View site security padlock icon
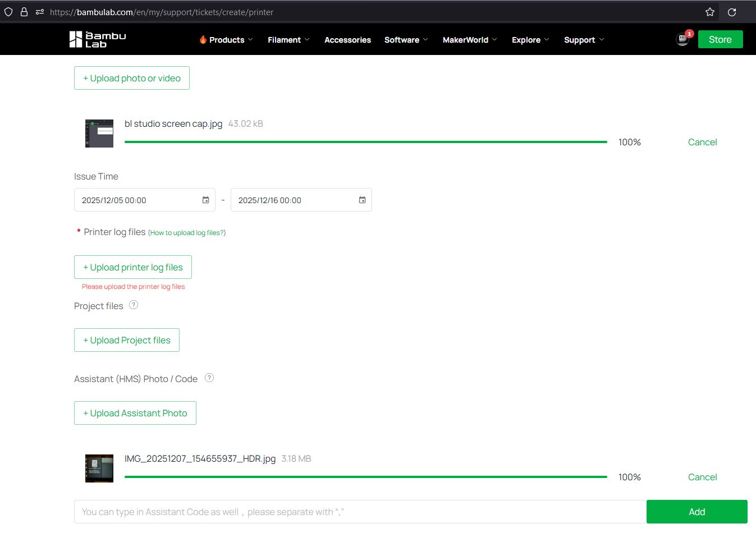Screen dimensions: 756x533 pos(24,12)
